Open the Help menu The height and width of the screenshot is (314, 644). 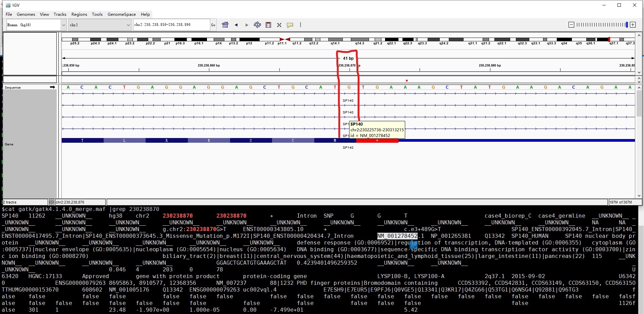(x=145, y=14)
